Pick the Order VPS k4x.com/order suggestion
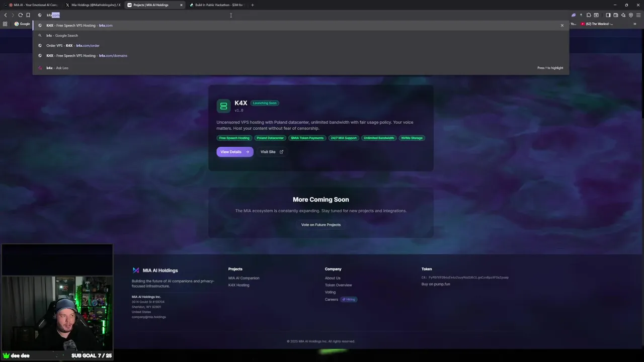Screen dimensions: 644x362 (x=301, y=45)
